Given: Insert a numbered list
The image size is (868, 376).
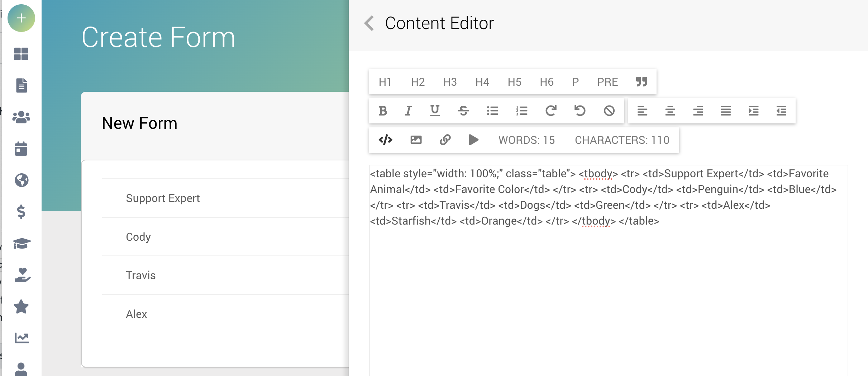Looking at the screenshot, I should 521,111.
